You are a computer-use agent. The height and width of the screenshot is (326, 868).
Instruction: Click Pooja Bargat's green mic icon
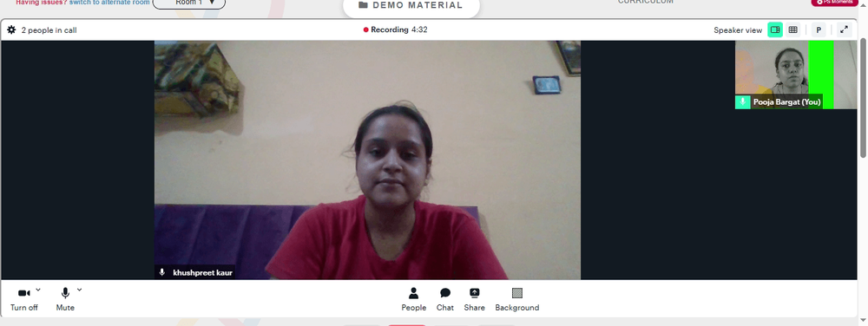click(x=742, y=102)
